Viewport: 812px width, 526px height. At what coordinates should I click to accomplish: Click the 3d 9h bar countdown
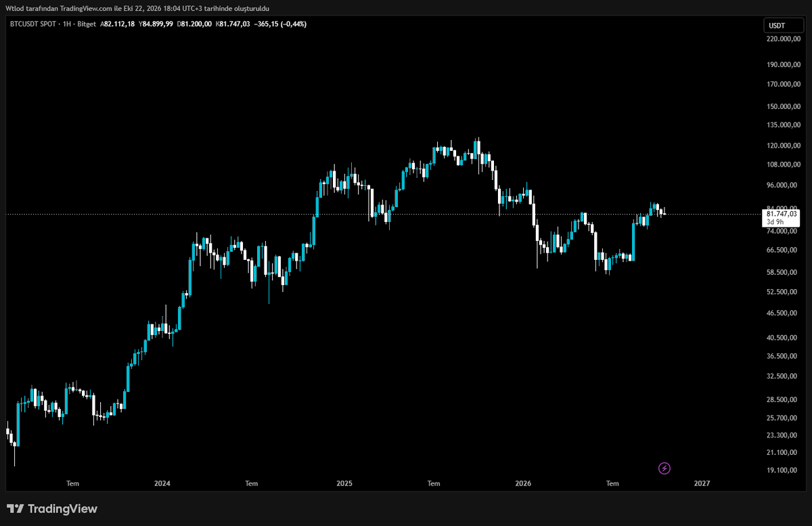coord(775,222)
